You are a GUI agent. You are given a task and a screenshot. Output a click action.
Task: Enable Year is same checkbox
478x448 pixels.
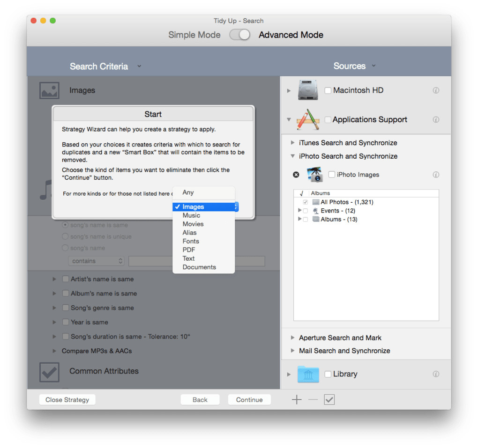click(x=65, y=322)
